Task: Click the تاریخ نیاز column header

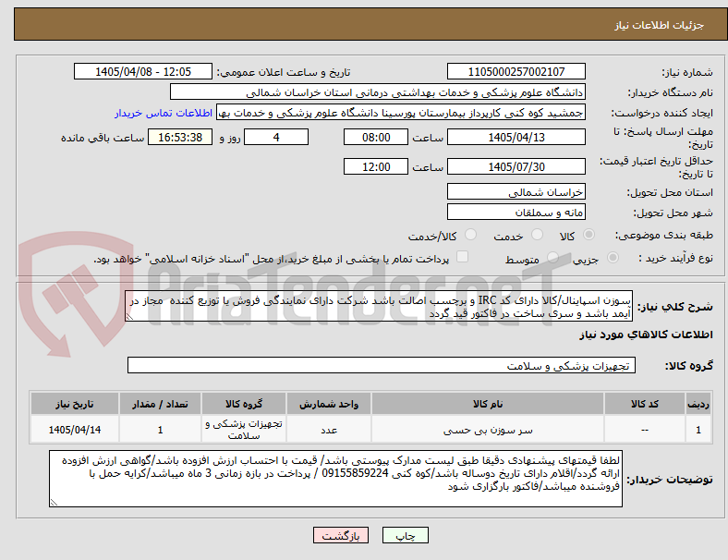Action: click(x=75, y=404)
